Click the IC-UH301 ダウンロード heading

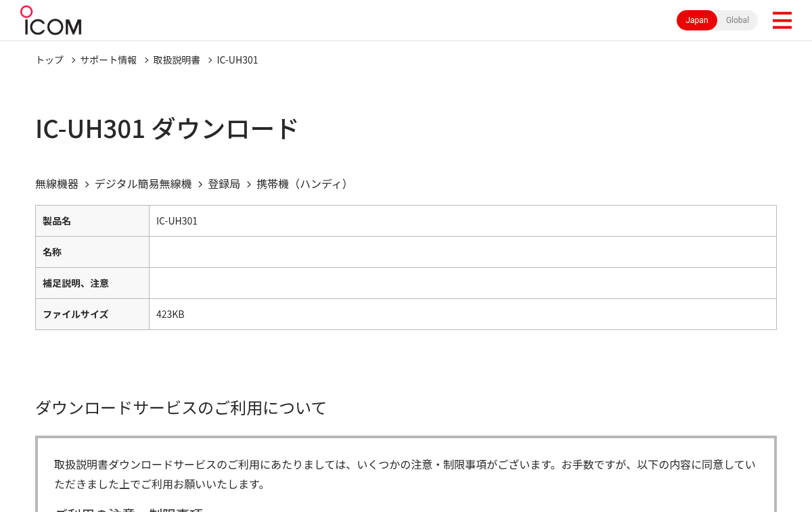click(x=166, y=129)
